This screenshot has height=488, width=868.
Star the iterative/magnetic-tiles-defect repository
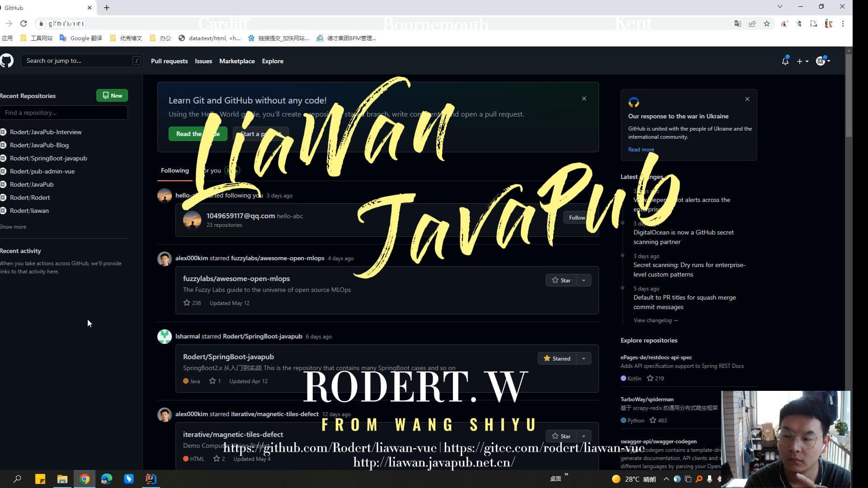pyautogui.click(x=561, y=436)
